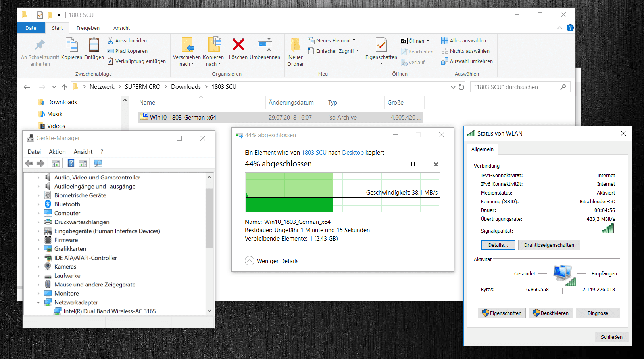Open the Datei tab in Explorer
This screenshot has width=644, height=359.
coord(31,28)
